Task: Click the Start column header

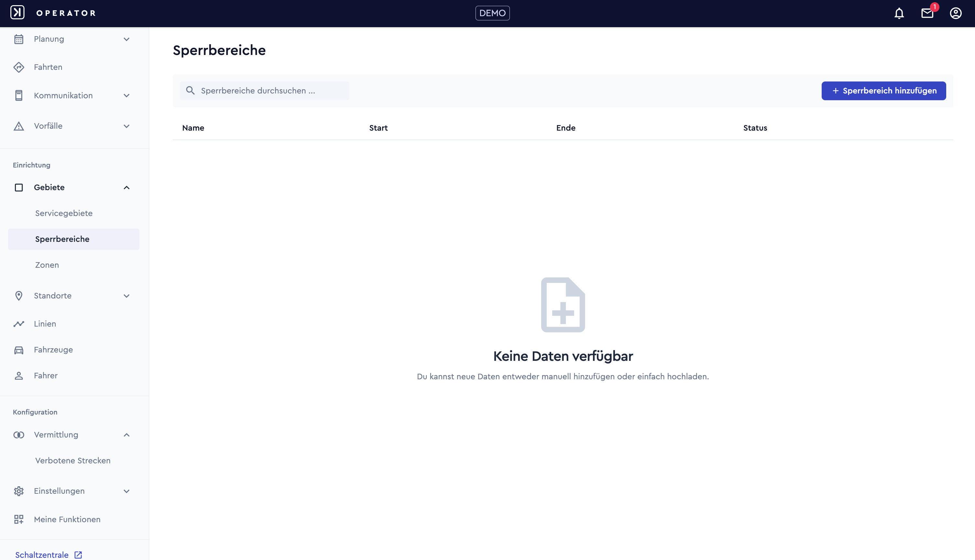Action: coord(378,128)
